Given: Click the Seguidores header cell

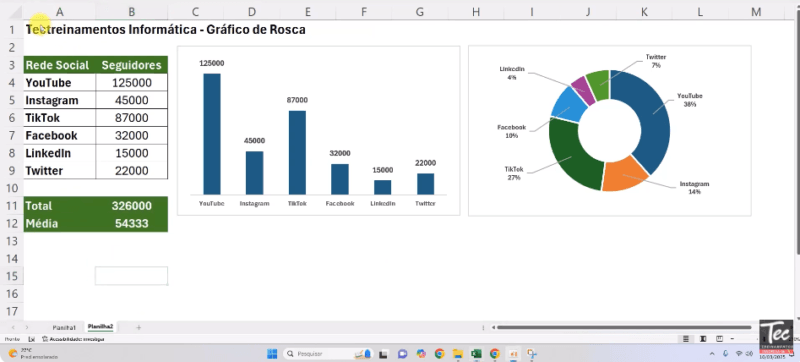Looking at the screenshot, I should [132, 65].
